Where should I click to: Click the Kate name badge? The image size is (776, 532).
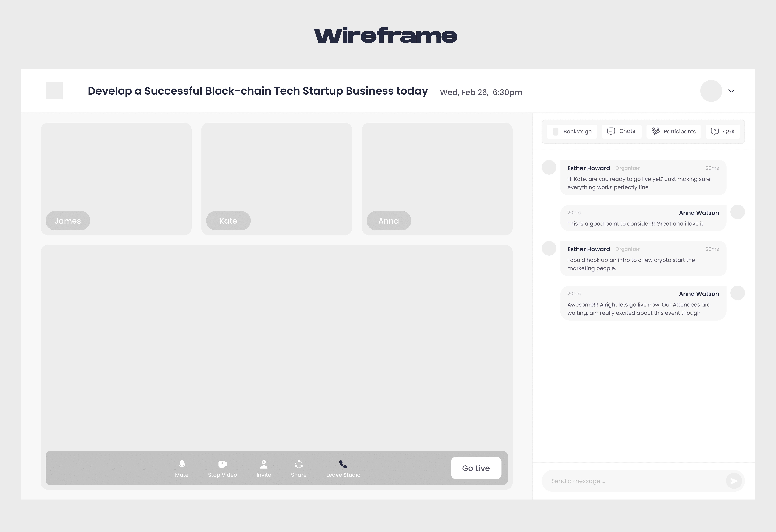coord(228,221)
